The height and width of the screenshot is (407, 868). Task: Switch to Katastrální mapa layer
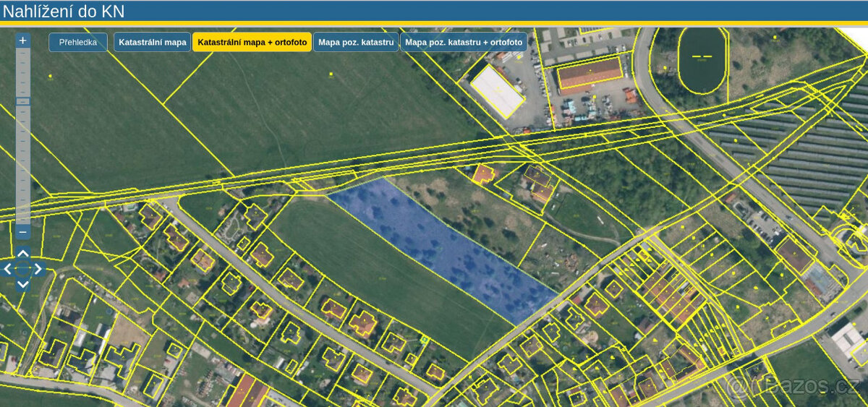click(x=152, y=42)
